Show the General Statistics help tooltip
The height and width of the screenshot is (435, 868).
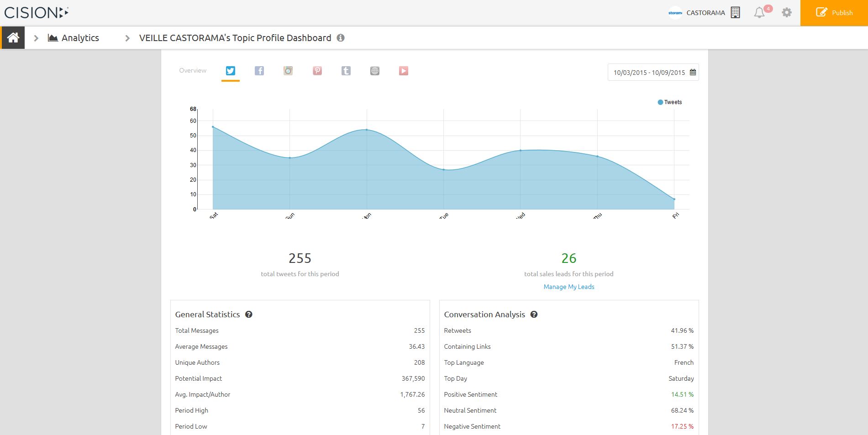[249, 314]
